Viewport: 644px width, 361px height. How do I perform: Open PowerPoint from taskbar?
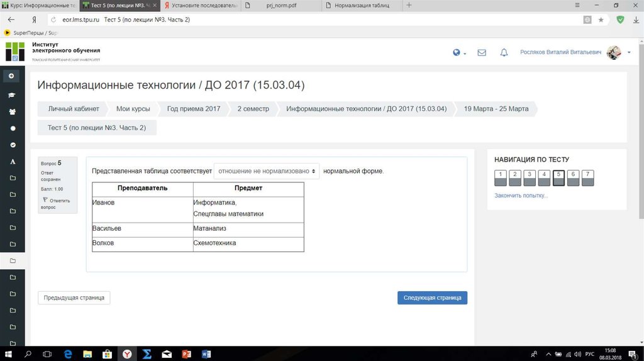pos(186,354)
